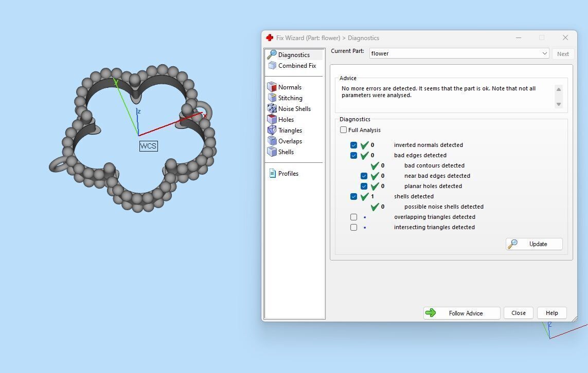Click 'possible noise shells detected' text
The image size is (588, 373).
(x=443, y=207)
